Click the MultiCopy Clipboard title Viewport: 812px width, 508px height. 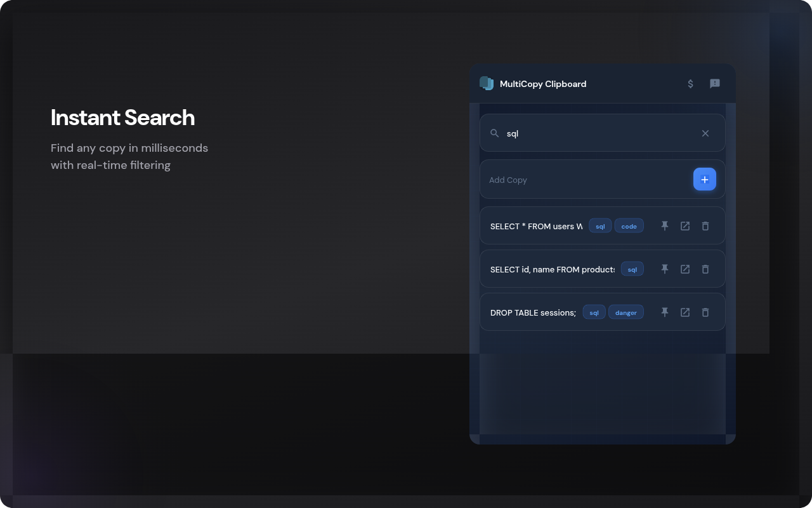tap(543, 84)
